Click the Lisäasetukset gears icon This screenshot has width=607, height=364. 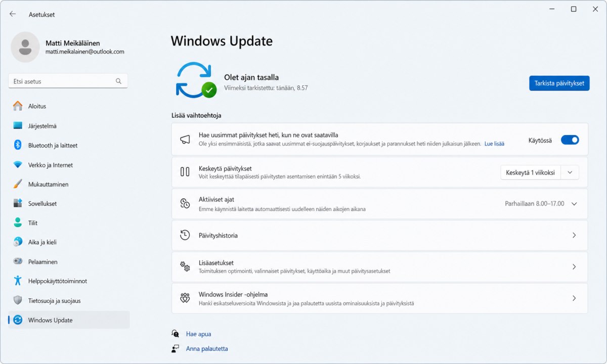click(185, 266)
